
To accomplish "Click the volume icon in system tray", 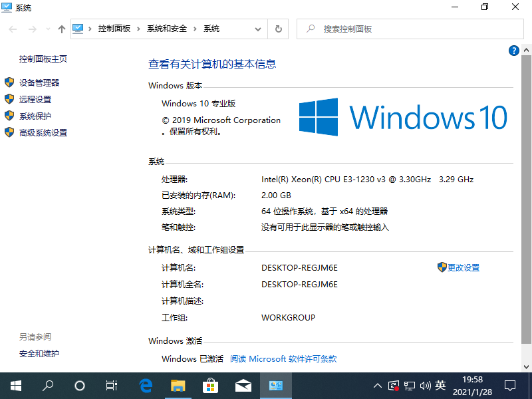I will coord(426,385).
